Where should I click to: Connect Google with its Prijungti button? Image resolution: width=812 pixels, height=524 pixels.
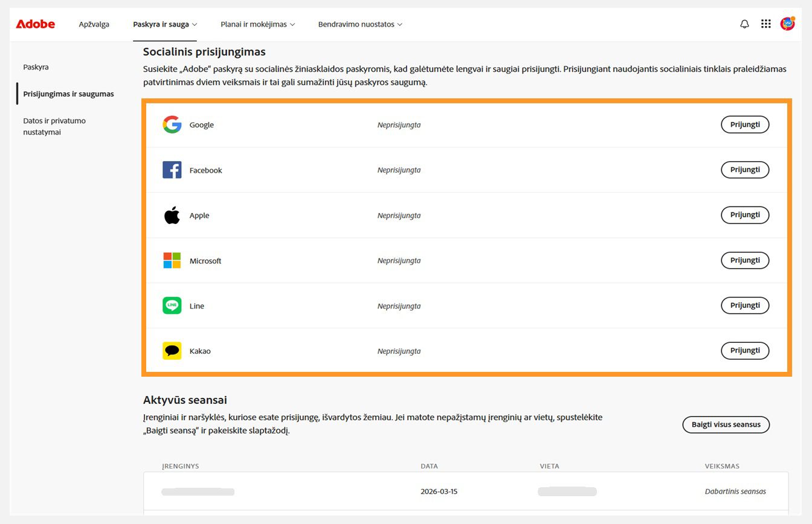pos(745,124)
